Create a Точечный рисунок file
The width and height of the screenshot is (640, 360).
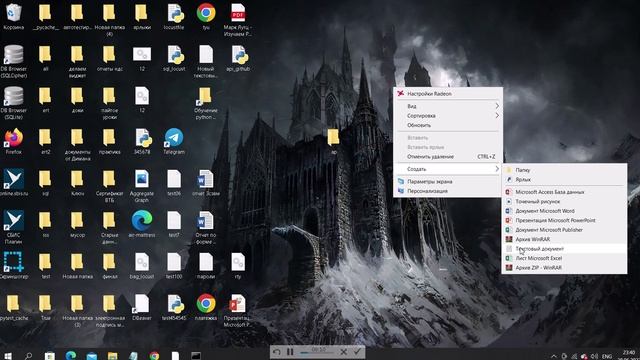tap(564, 201)
